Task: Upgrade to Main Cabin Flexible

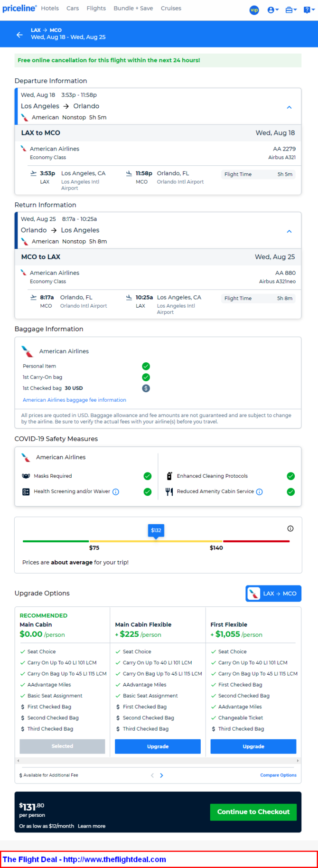Action: [158, 746]
